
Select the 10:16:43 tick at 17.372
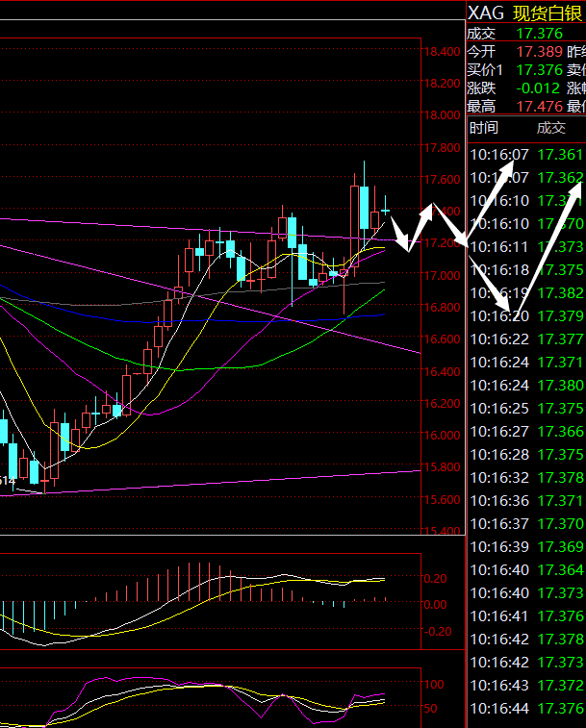526,686
